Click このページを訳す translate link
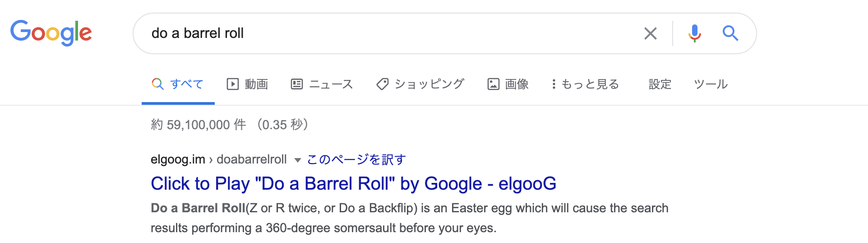This screenshot has height=243, width=868. click(x=356, y=159)
